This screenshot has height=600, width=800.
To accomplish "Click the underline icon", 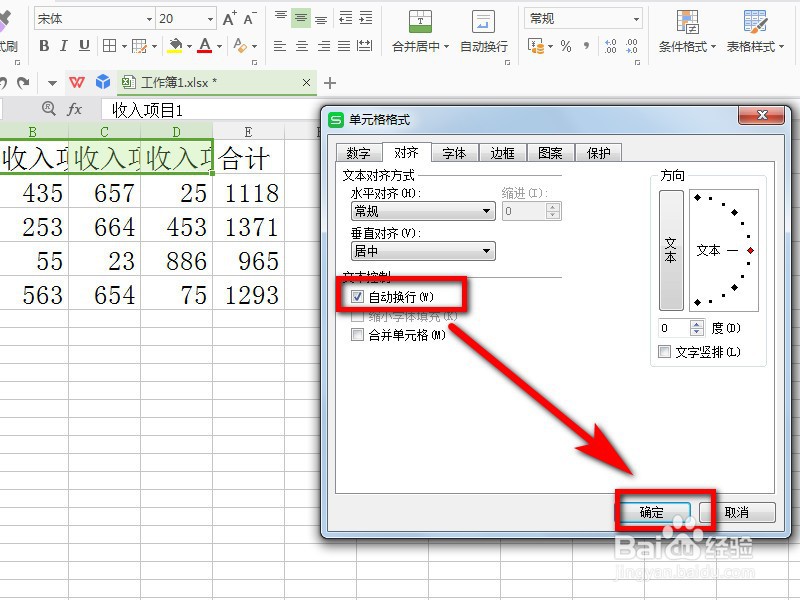I will click(82, 46).
